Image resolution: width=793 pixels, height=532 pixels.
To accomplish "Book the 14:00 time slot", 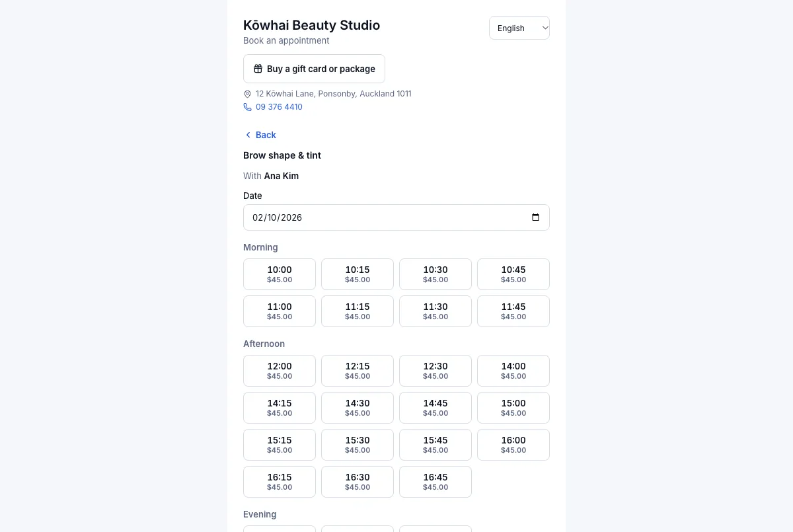I will pos(513,371).
